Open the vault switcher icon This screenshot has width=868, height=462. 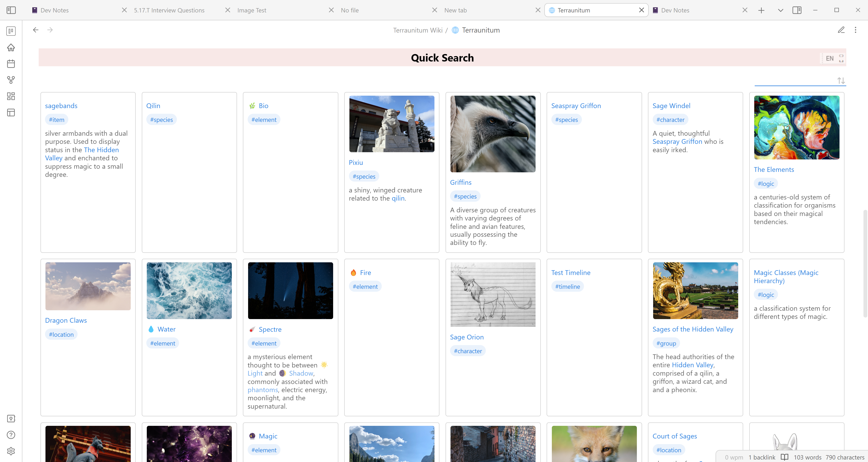pos(11,419)
